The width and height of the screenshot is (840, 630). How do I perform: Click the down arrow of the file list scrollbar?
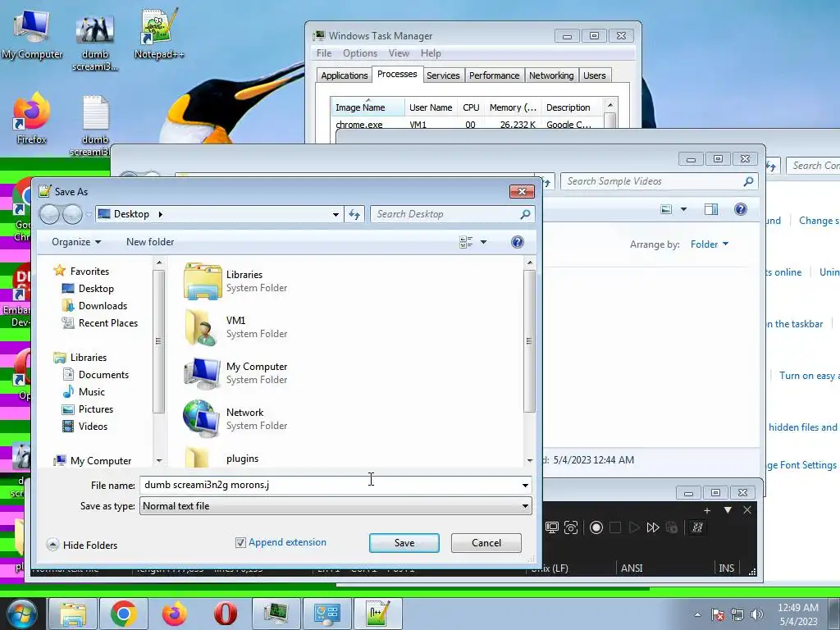(x=529, y=461)
